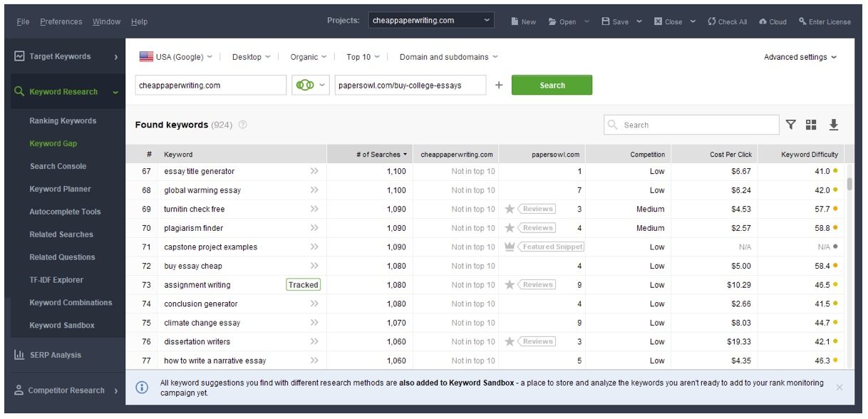868x419 pixels.
Task: Click the Tracked badge on assignment writing
Action: (304, 284)
